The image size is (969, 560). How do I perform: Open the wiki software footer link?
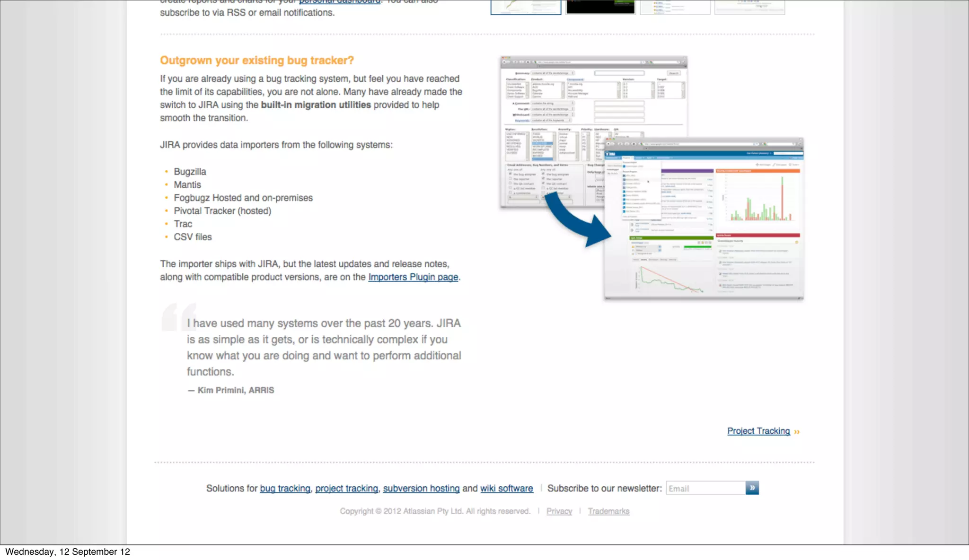pyautogui.click(x=506, y=488)
